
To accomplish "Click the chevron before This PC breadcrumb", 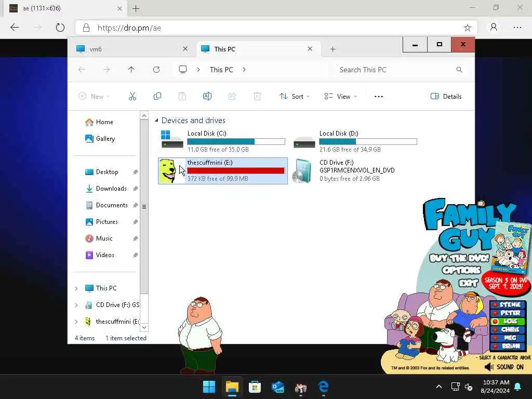I will (x=198, y=70).
